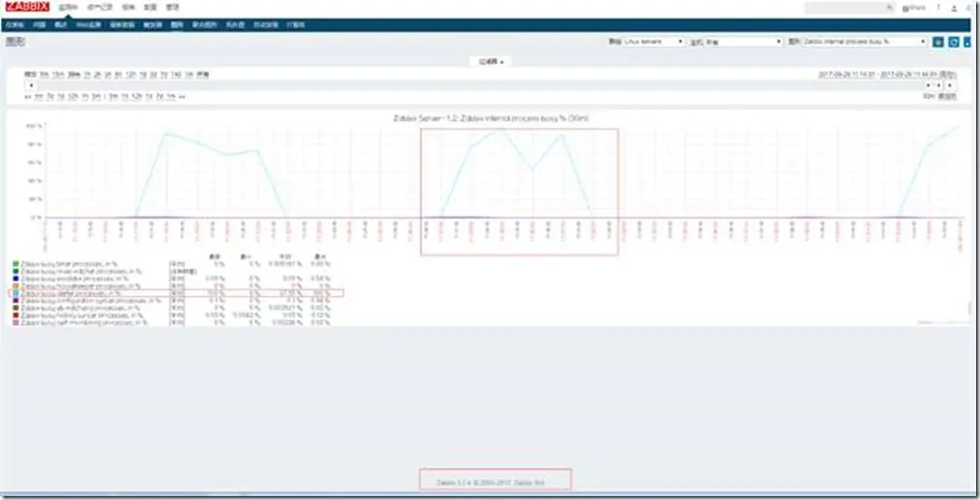Viewport: 980px width, 500px height.
Task: Open the help question mark icon
Action: 938,8
